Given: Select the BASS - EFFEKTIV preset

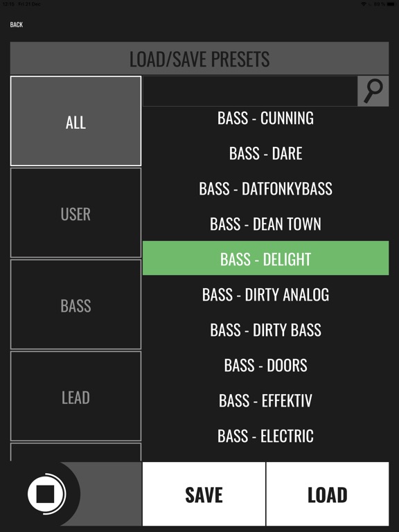Looking at the screenshot, I should tap(266, 400).
